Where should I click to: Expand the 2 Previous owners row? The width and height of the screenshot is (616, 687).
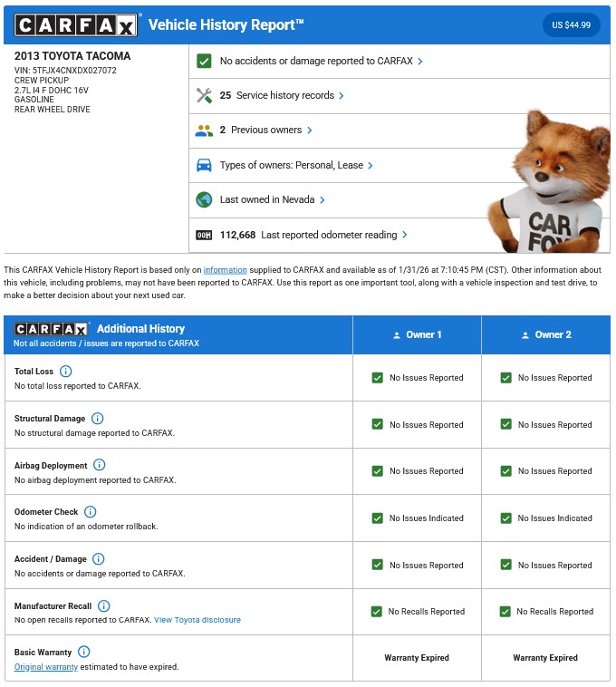coord(265,130)
